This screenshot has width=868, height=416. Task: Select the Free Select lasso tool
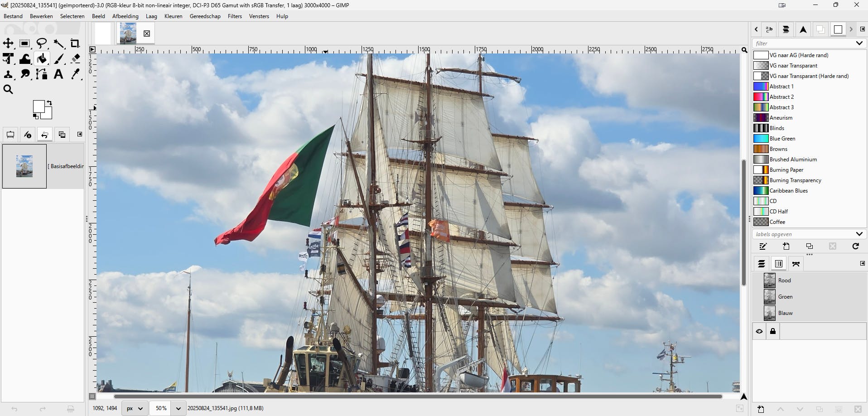pyautogui.click(x=42, y=44)
